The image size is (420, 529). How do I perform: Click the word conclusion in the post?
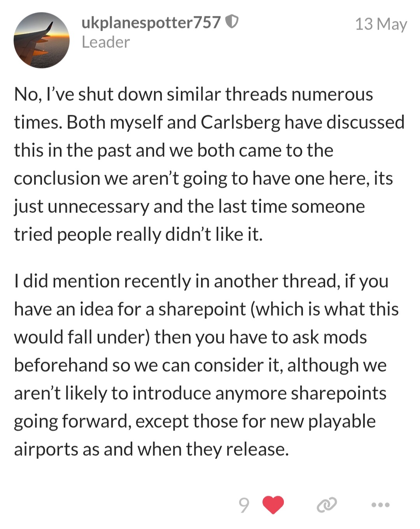point(57,178)
